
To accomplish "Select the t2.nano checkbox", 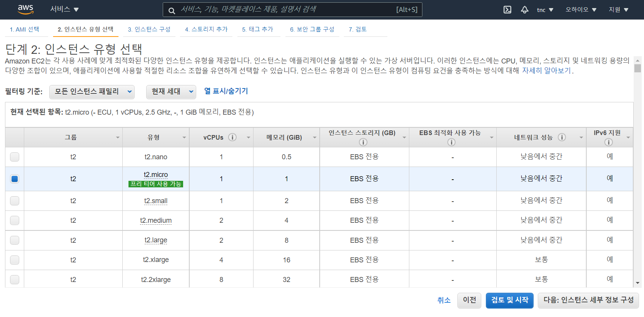I will (x=15, y=157).
